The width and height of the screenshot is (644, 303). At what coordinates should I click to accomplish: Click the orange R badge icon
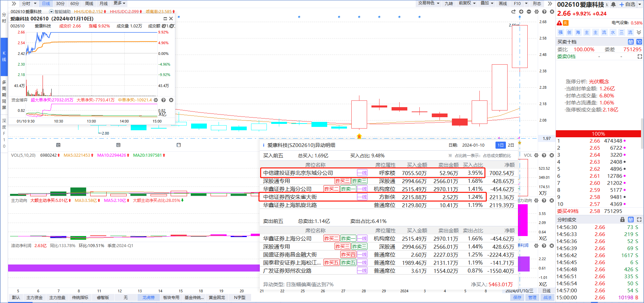(566, 23)
